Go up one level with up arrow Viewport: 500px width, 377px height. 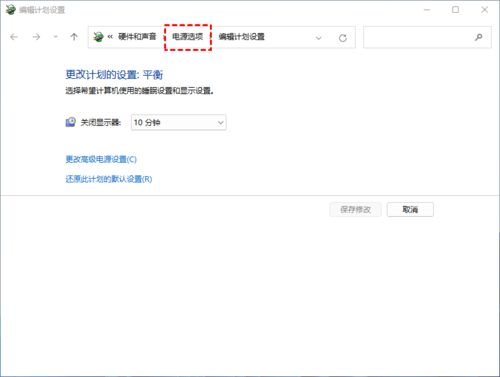(x=74, y=37)
